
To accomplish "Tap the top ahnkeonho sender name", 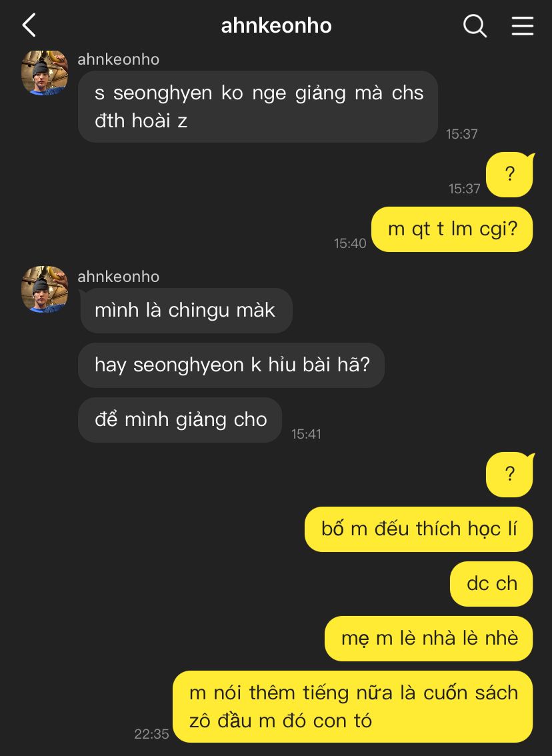I will tap(119, 59).
